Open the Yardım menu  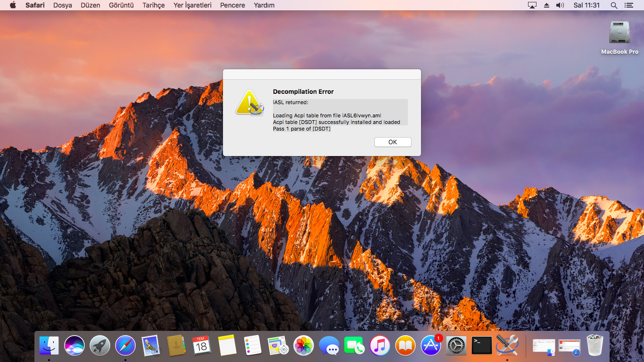tap(264, 5)
